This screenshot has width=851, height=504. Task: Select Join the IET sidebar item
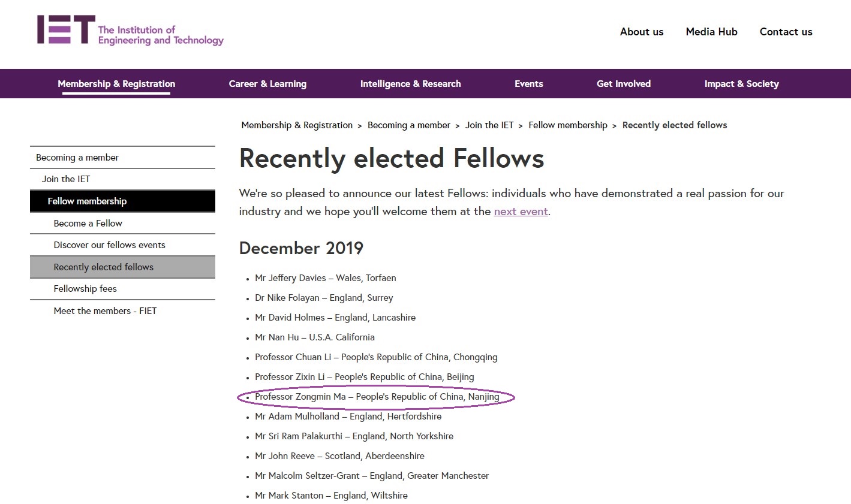coord(66,179)
